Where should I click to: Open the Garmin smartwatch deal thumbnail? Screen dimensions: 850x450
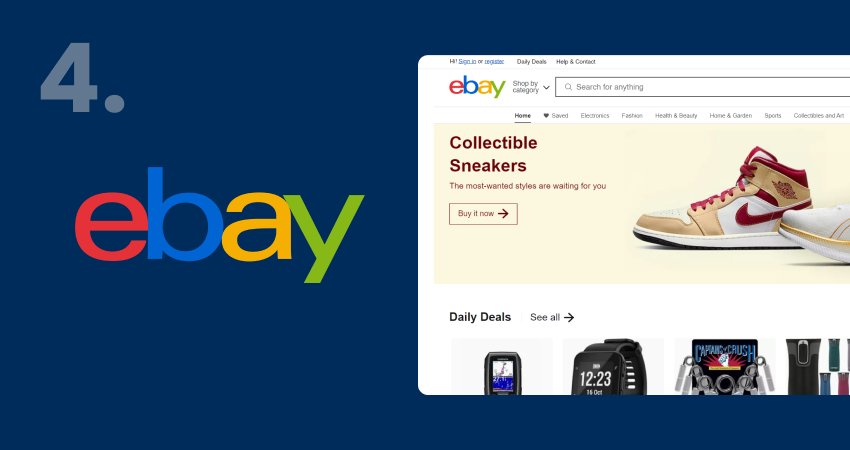tap(613, 367)
